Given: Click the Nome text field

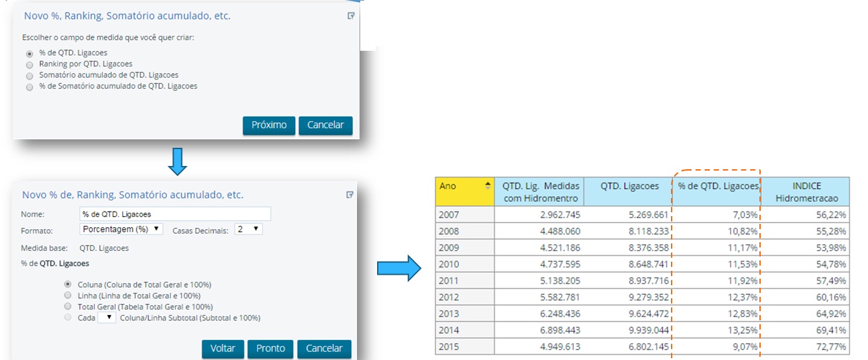Looking at the screenshot, I should pyautogui.click(x=174, y=214).
